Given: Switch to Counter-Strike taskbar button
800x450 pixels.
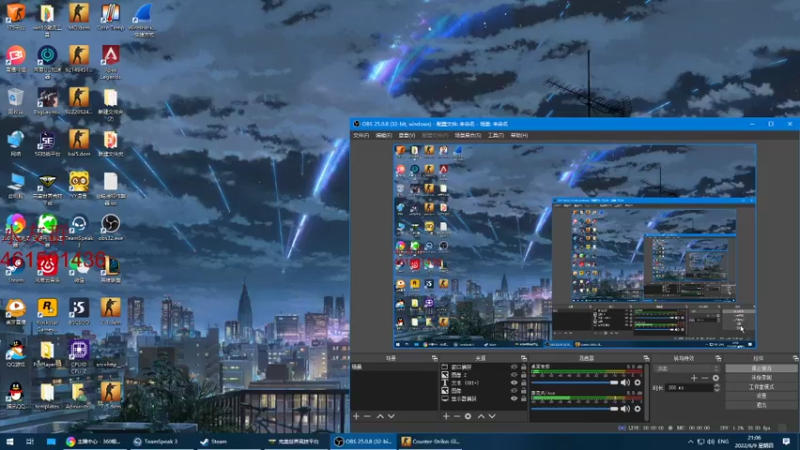Looking at the screenshot, I should pyautogui.click(x=431, y=442).
